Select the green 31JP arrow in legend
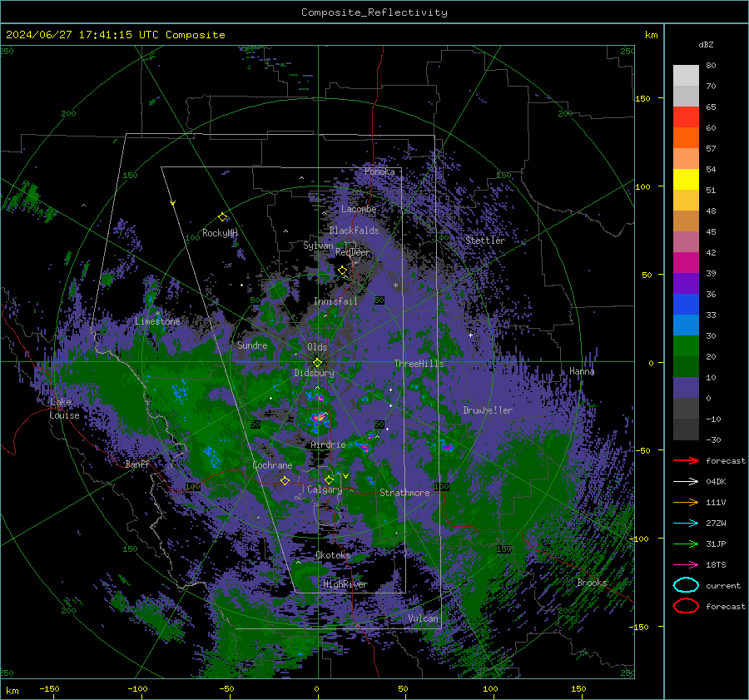 pos(686,544)
